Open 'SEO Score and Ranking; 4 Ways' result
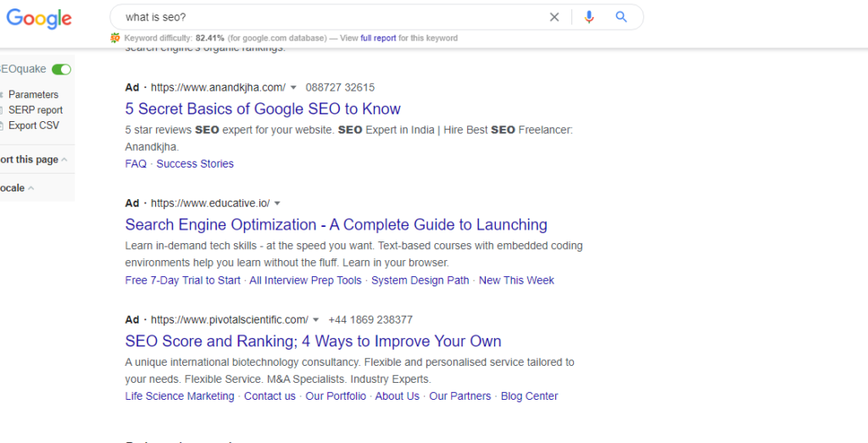 (x=314, y=341)
